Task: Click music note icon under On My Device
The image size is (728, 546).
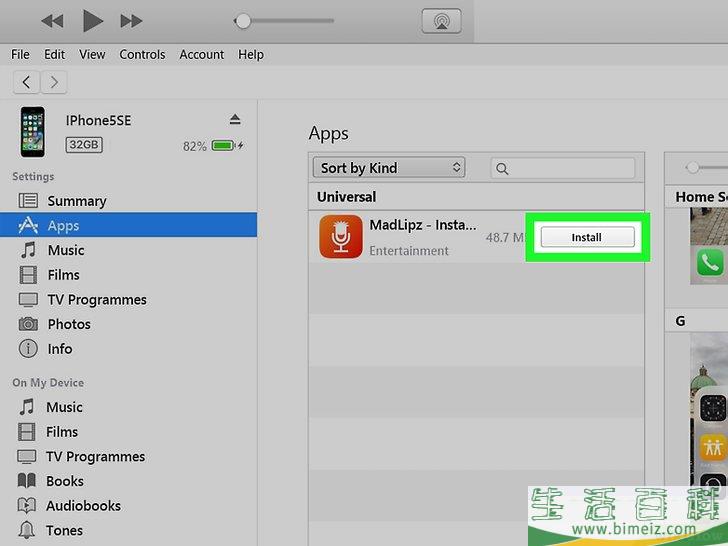Action: tap(27, 407)
